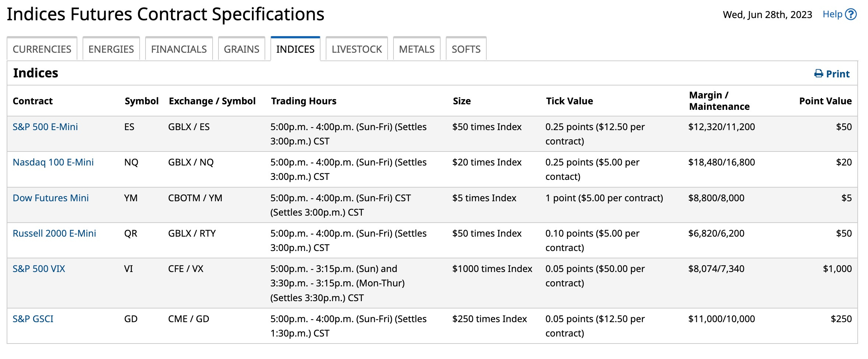Click the $8,800/8,000 margin value

(x=716, y=198)
